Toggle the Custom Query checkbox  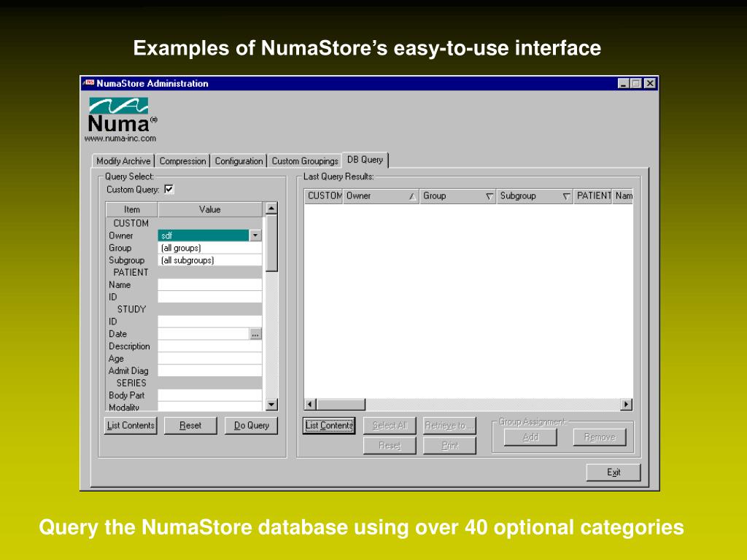[169, 189]
